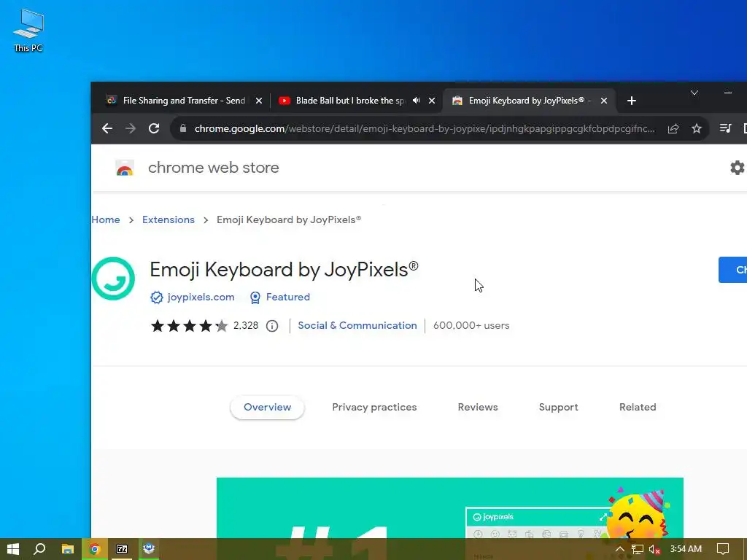
Task: Switch to Support tab
Action: 558,407
